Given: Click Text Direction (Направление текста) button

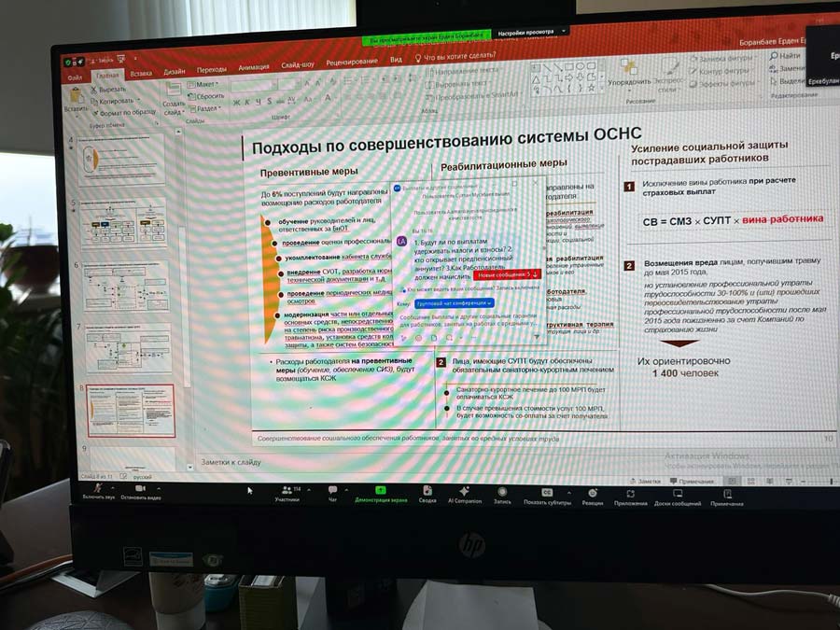Looking at the screenshot, I should tap(462, 71).
